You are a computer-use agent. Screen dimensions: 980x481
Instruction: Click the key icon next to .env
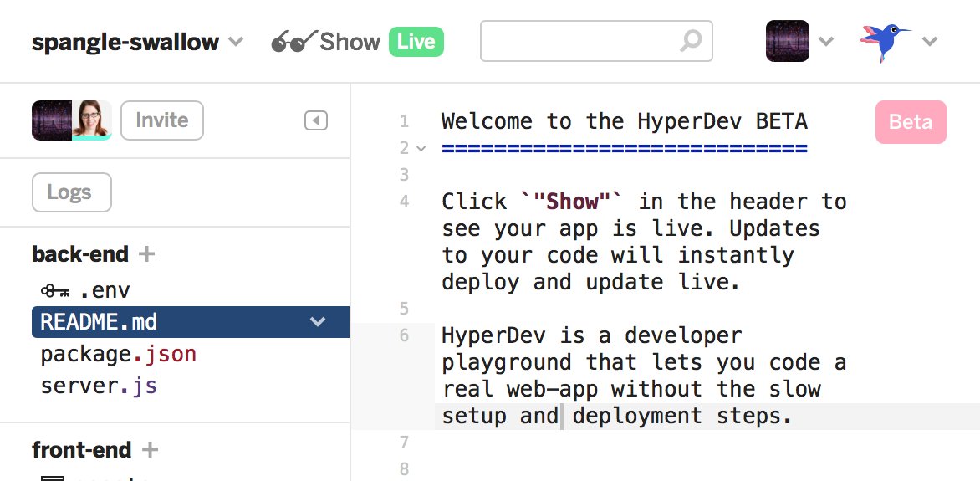pyautogui.click(x=56, y=290)
